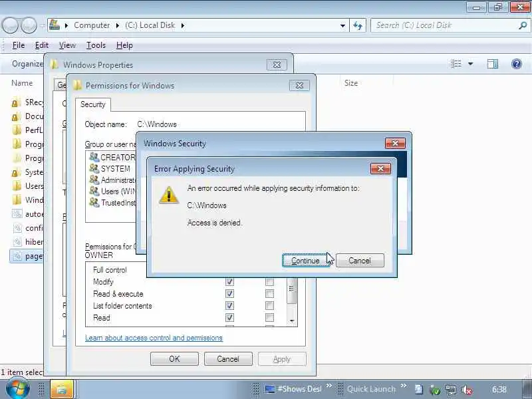Click the Explorer taskbar button

[x=62, y=389]
